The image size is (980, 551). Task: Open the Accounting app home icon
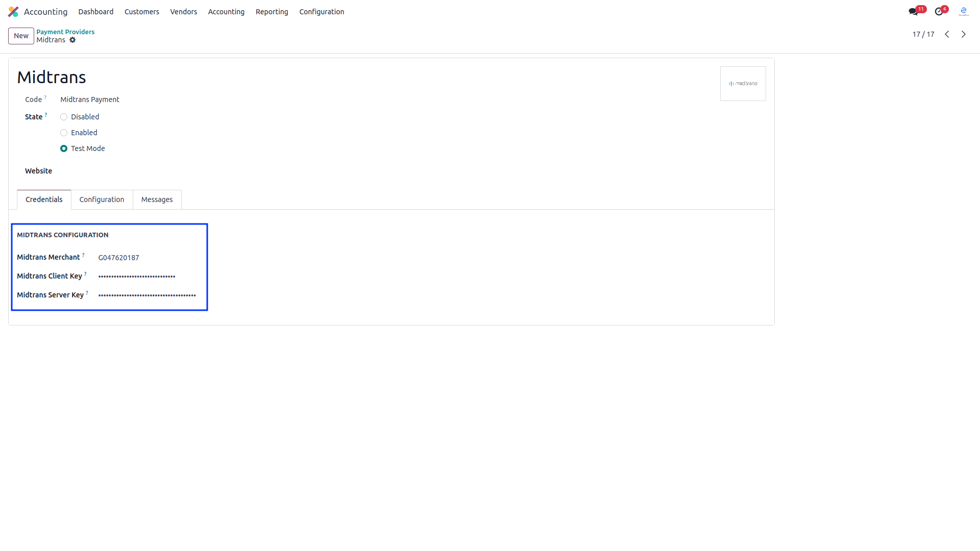coord(13,12)
